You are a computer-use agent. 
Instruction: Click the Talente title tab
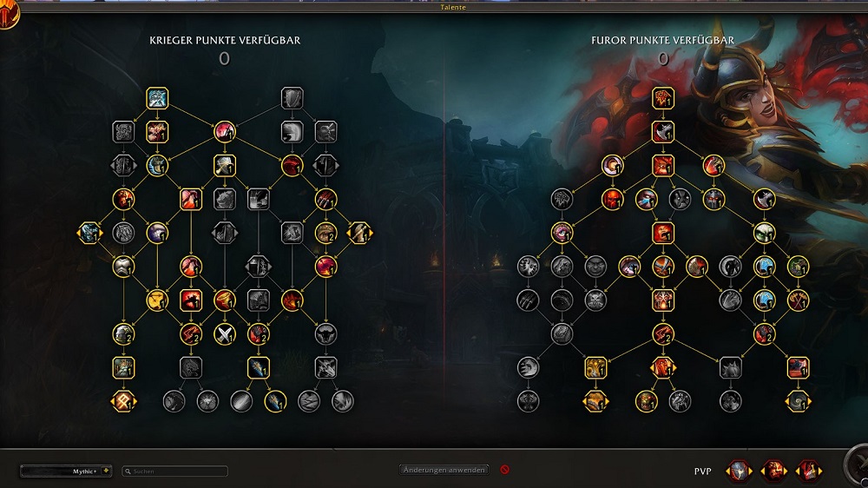(x=453, y=7)
